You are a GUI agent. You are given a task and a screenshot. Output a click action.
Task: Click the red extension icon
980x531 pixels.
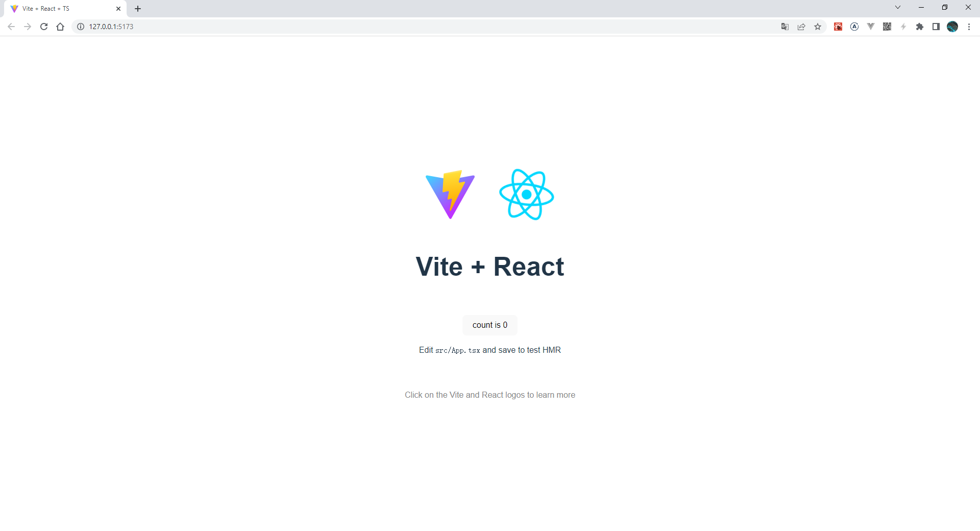[838, 27]
